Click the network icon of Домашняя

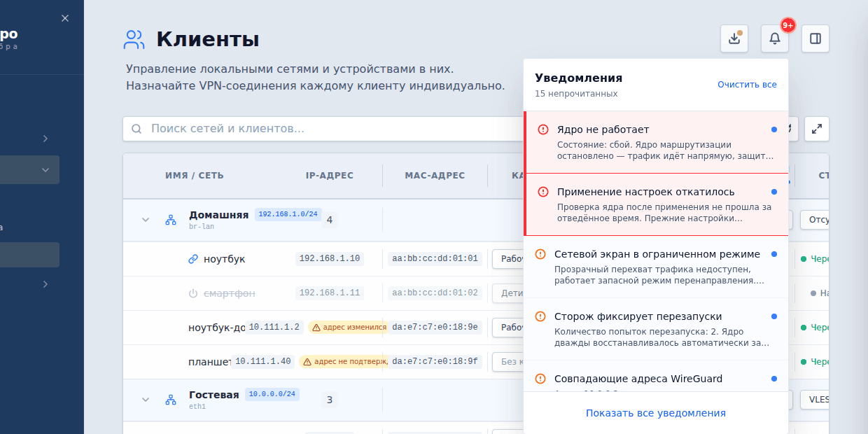(171, 220)
